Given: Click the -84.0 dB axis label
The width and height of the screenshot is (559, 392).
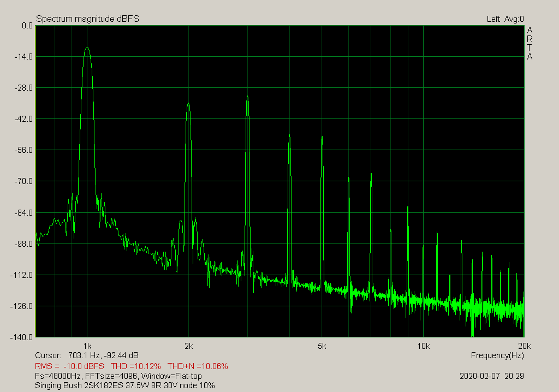Looking at the screenshot, I should pos(23,213).
